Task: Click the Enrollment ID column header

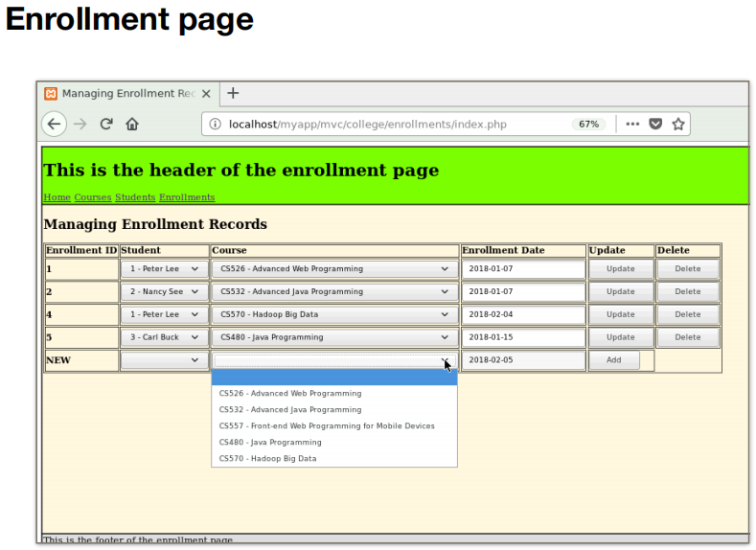Action: click(81, 250)
